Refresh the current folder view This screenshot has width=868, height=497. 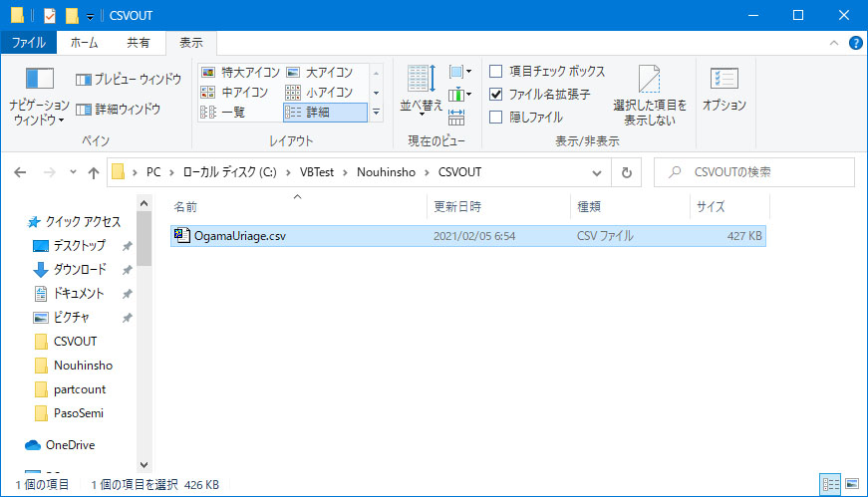[x=626, y=172]
